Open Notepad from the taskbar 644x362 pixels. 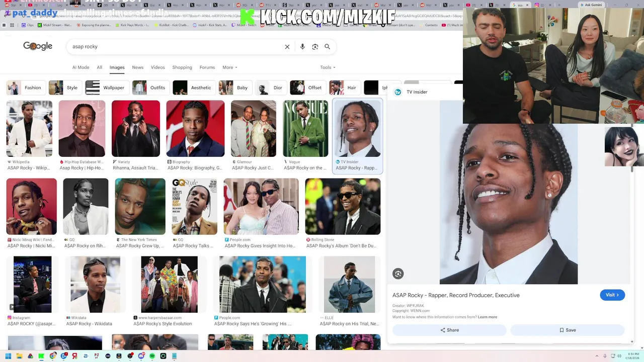click(174, 356)
